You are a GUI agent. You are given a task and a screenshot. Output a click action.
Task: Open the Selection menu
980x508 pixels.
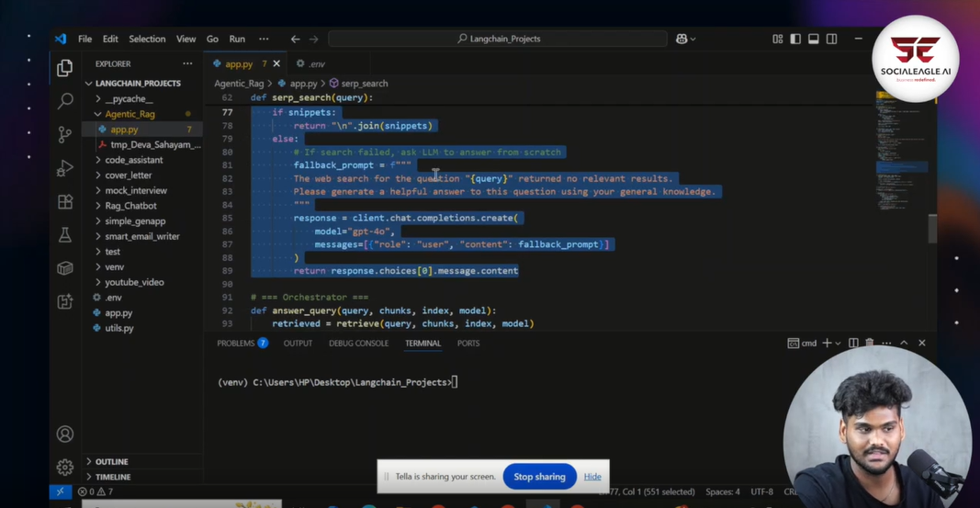click(x=147, y=40)
